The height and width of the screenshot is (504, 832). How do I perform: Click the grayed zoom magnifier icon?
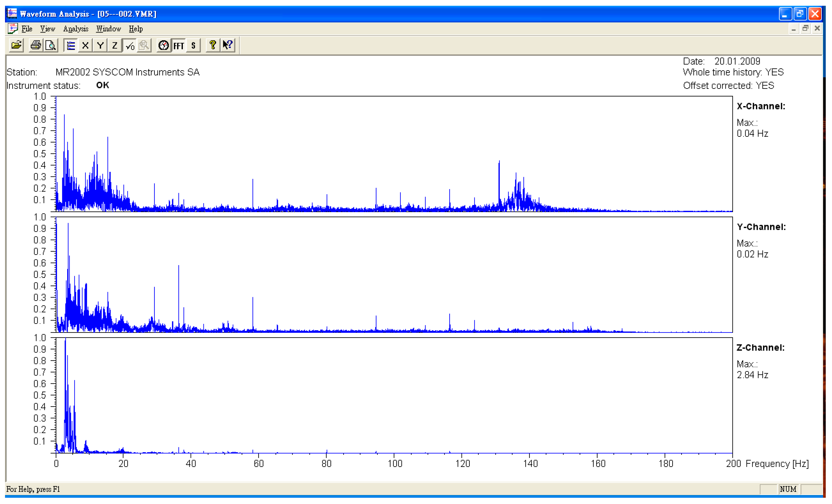tap(145, 45)
